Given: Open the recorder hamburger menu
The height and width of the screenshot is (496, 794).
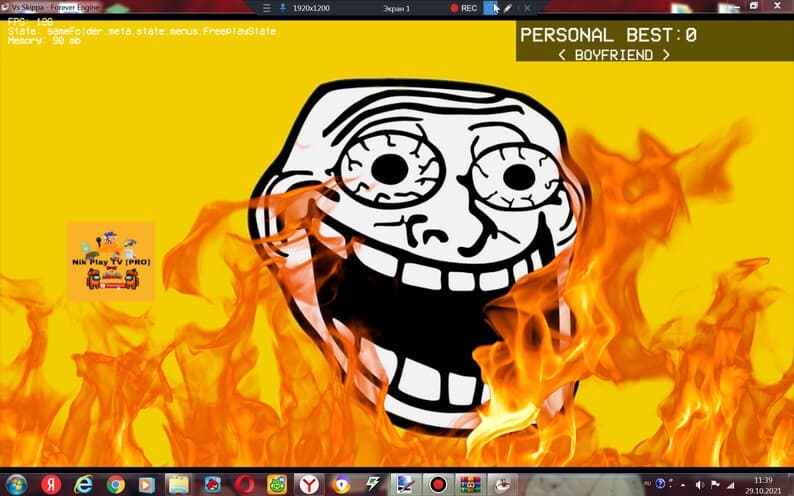Looking at the screenshot, I should point(267,8).
